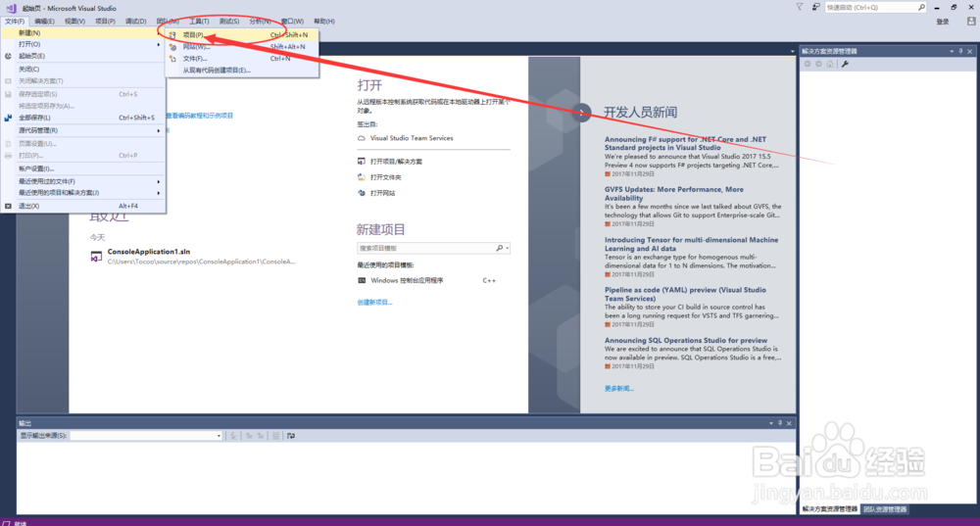The image size is (980, 526).
Task: Click the save-all icon beside 全部保存(L)
Action: coord(8,118)
